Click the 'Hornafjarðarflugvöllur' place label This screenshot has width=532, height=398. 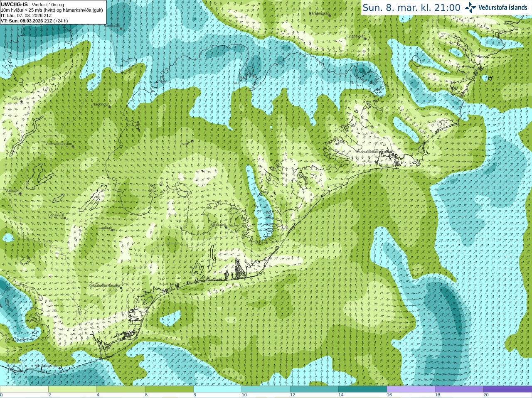[x=374, y=152]
